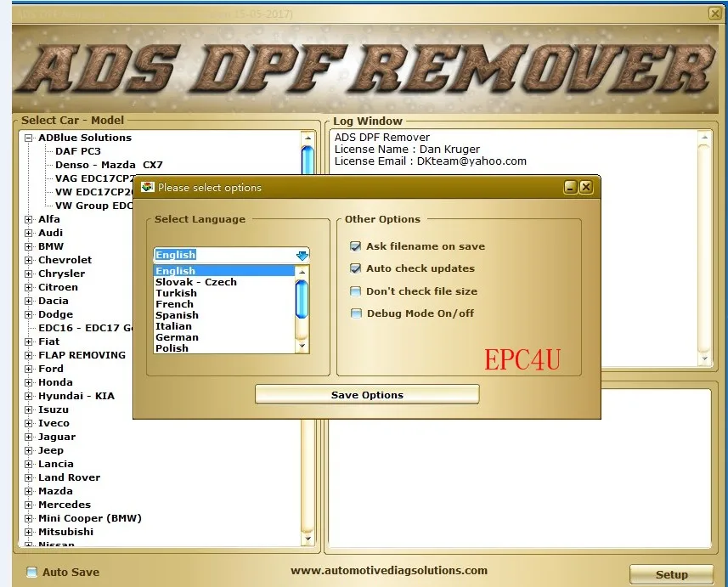Viewport: 728px width, 587px height.
Task: Expand the Fiat tree node
Action: coord(29,341)
